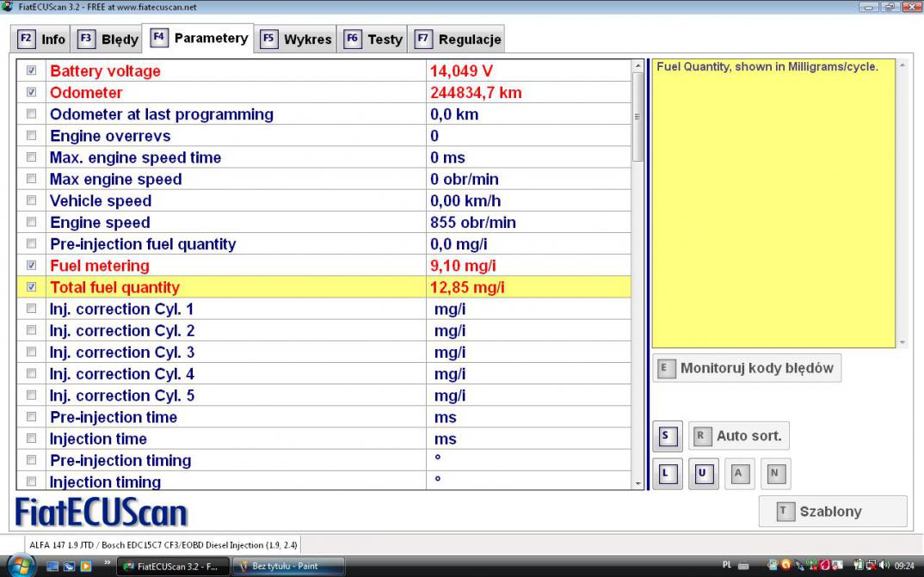Click the L icon button
Image resolution: width=924 pixels, height=577 pixels.
667,474
